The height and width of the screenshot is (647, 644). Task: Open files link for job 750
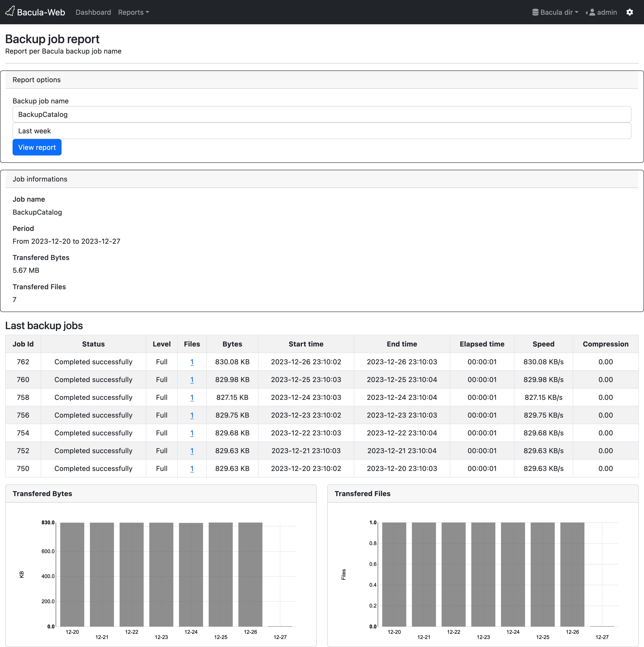[x=192, y=469]
